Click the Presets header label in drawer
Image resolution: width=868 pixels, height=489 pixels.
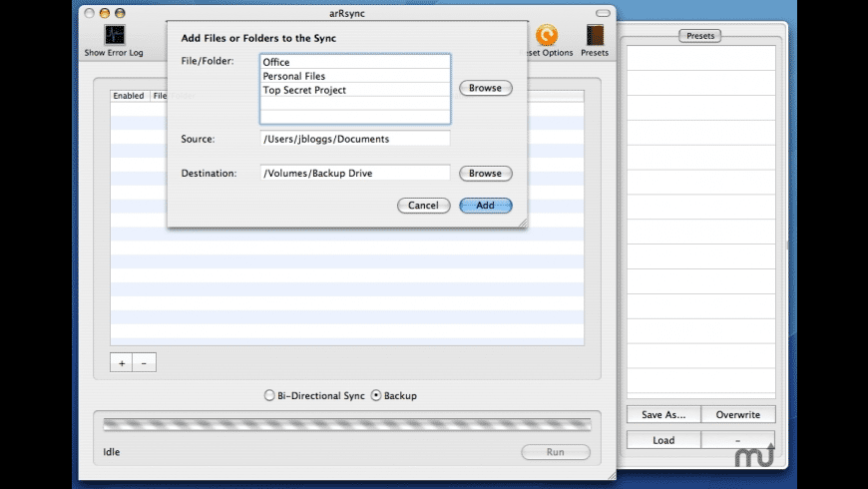[x=700, y=36]
